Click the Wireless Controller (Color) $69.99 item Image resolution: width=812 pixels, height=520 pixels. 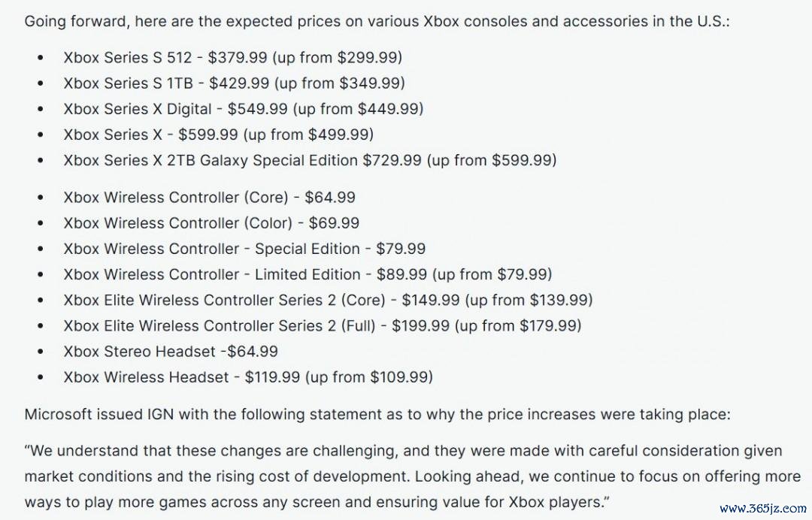[x=211, y=223]
